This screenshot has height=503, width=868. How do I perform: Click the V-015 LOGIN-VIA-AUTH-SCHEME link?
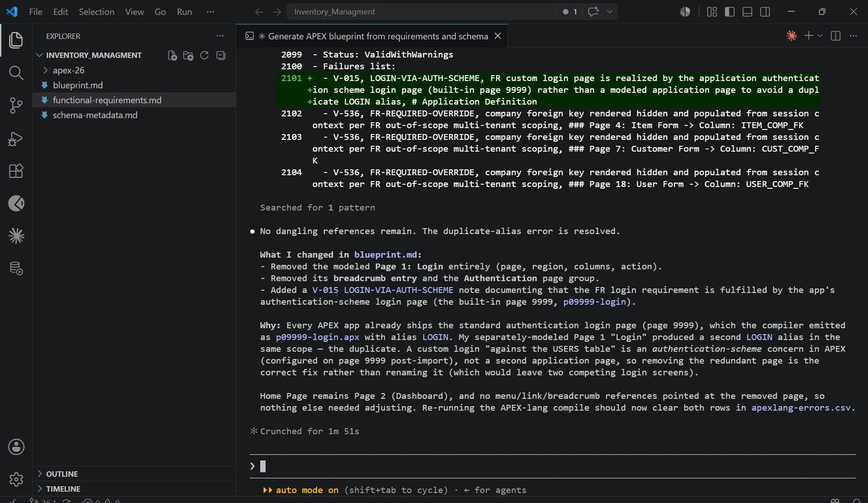(x=382, y=290)
